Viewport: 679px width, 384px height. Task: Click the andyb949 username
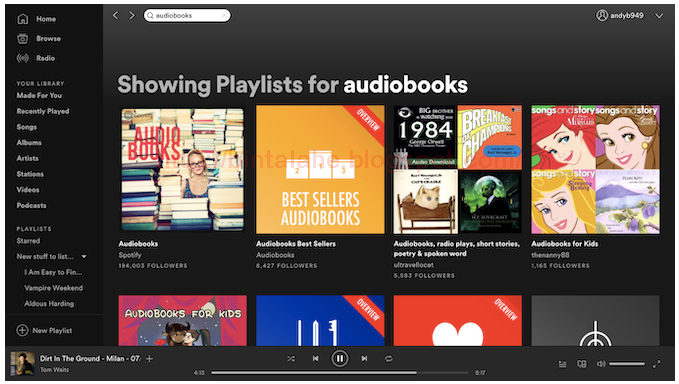(x=627, y=16)
